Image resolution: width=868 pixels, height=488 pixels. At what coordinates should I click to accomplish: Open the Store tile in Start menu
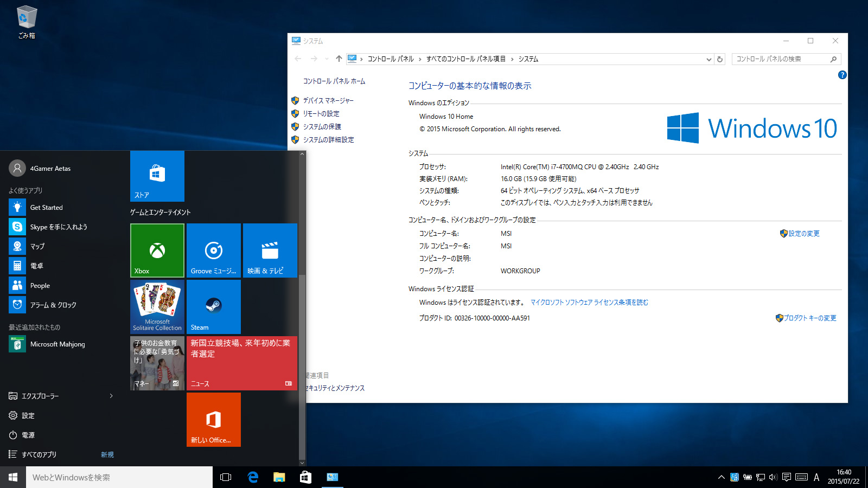tap(157, 176)
